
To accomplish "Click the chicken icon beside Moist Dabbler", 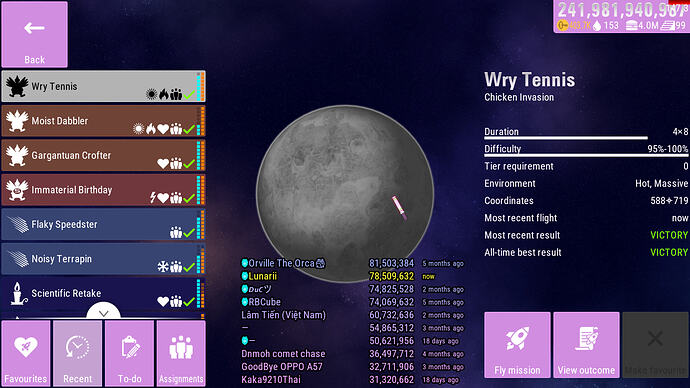I will tap(17, 121).
